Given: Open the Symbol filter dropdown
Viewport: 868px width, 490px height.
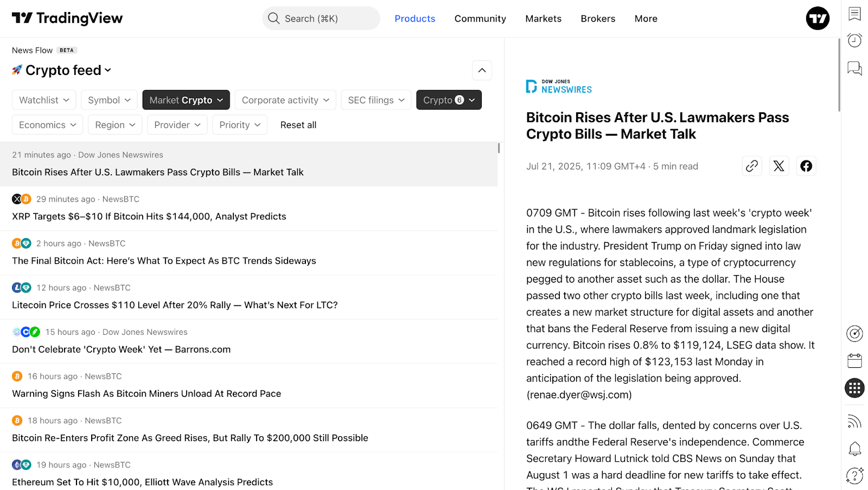Looking at the screenshot, I should click(x=109, y=100).
